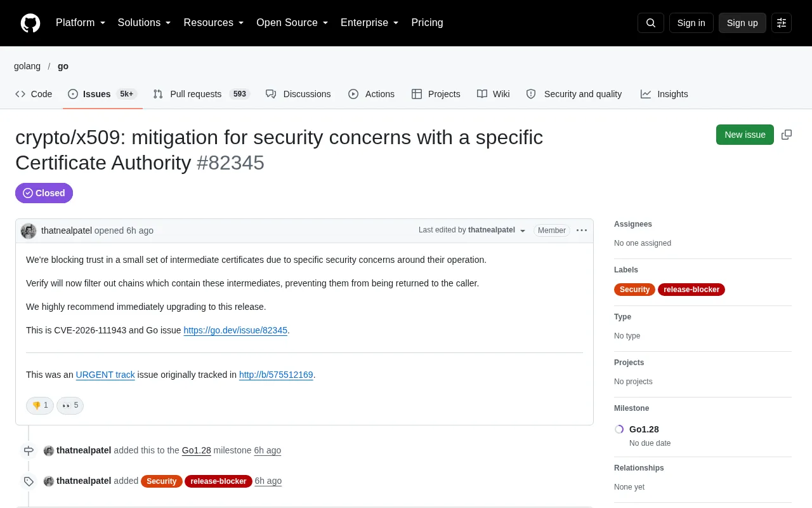The image size is (812, 508).
Task: Open the go repository link
Action: point(63,66)
